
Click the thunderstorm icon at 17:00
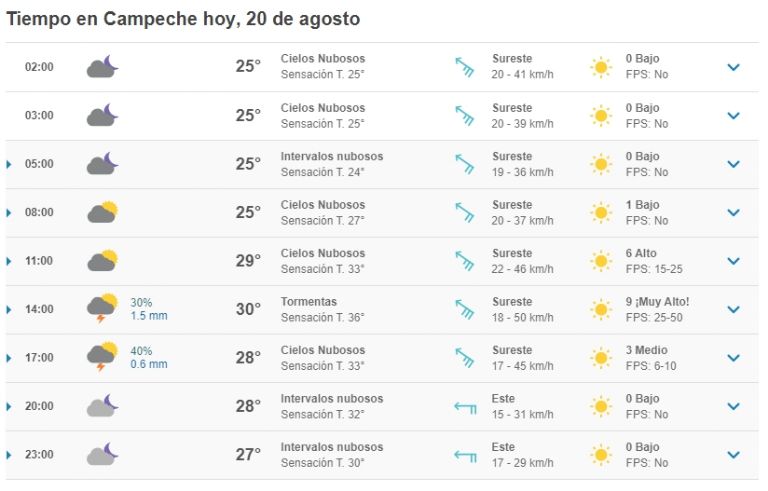[102, 357]
